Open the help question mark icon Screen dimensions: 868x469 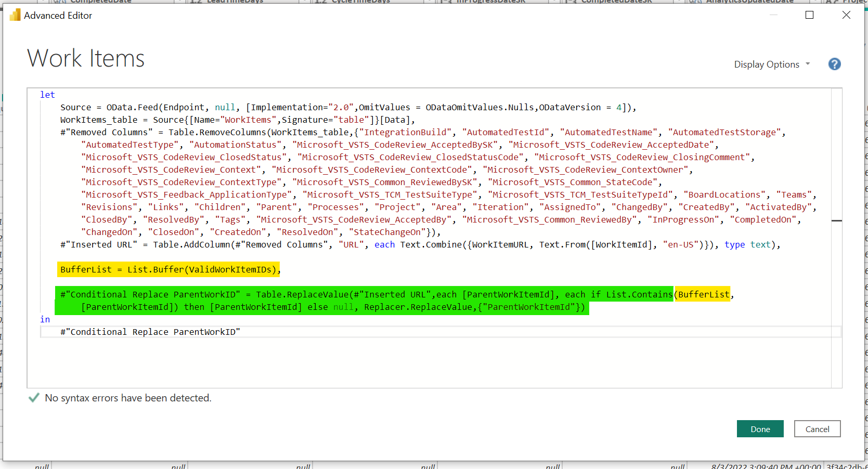(834, 64)
